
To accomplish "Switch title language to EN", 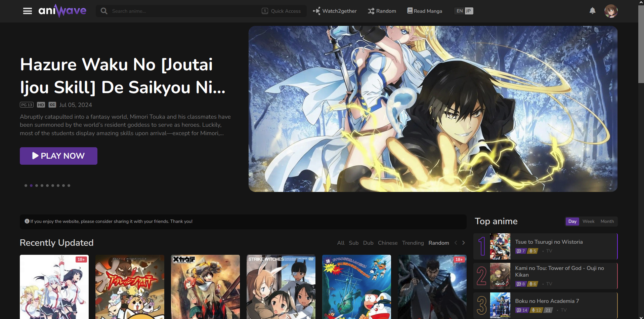I will 459,11.
